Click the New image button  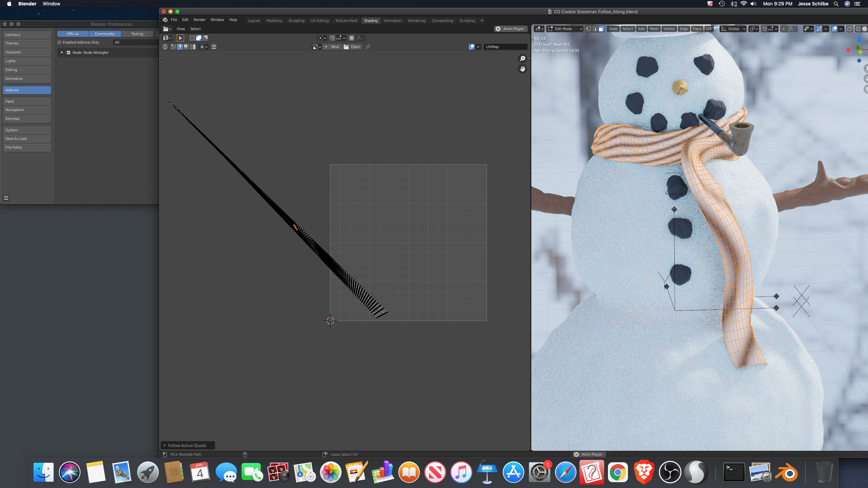coord(332,47)
